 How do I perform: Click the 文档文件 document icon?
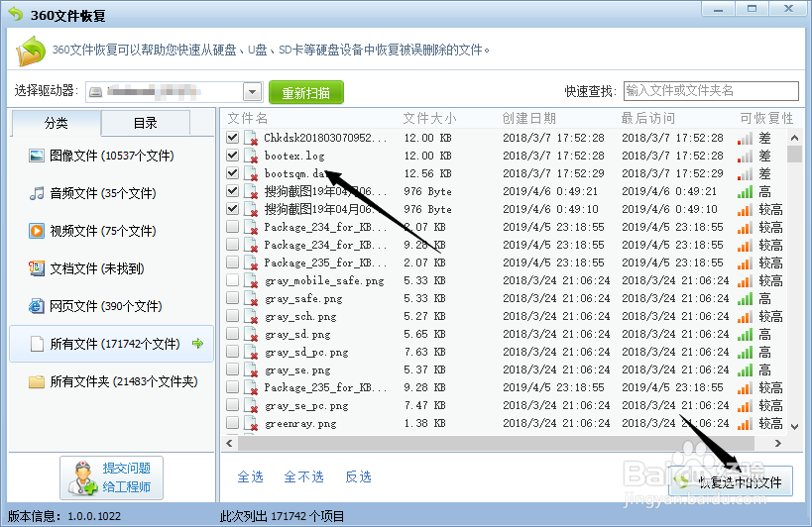(x=37, y=268)
